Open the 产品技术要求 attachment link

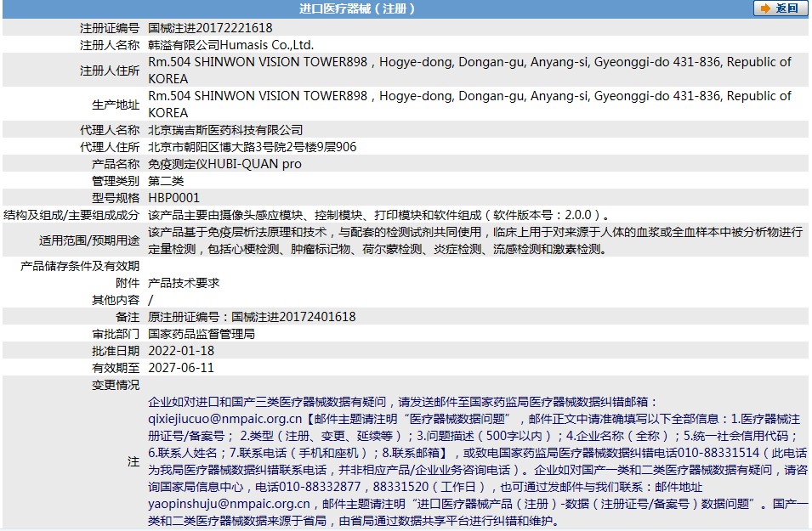coord(184,283)
